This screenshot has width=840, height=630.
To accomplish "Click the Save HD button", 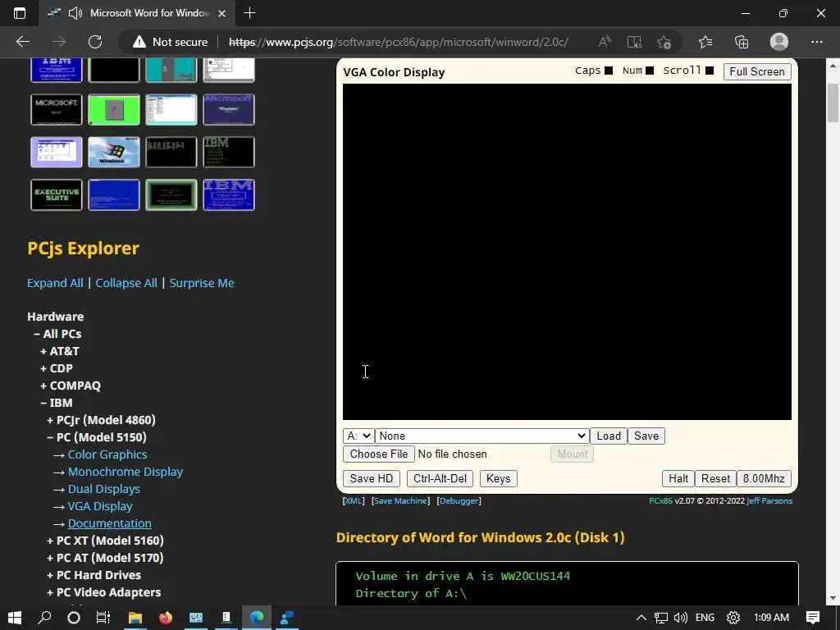I will 372,478.
